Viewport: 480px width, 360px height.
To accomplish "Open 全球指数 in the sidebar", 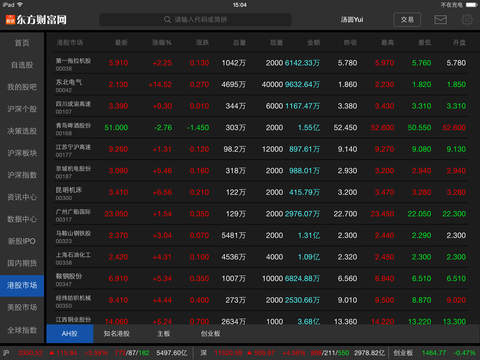I will point(22,330).
